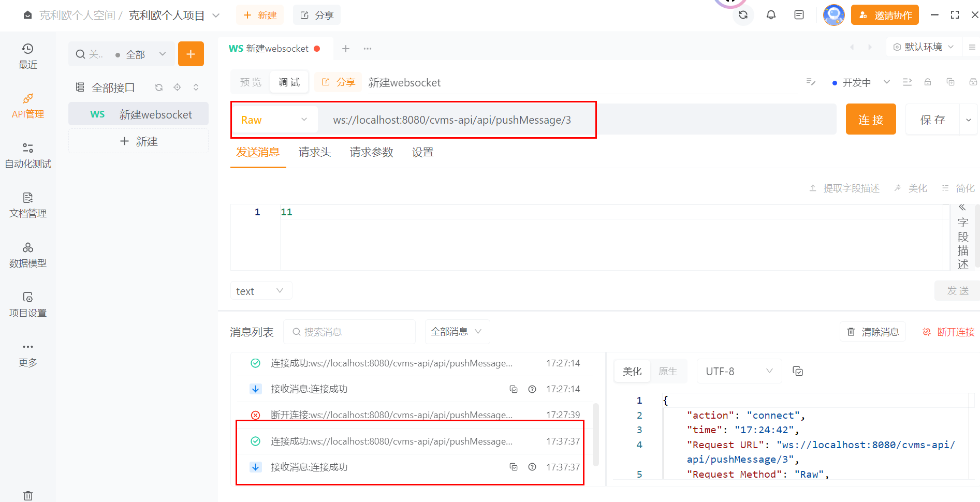Screen dimensions: 980x502
Task: Open the trash bin at sidebar bottom
Action: coord(28,495)
